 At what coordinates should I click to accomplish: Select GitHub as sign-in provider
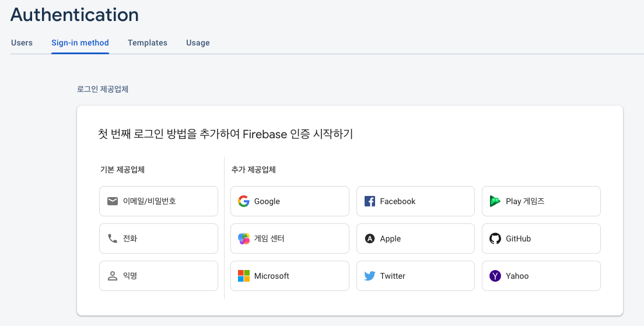point(541,239)
